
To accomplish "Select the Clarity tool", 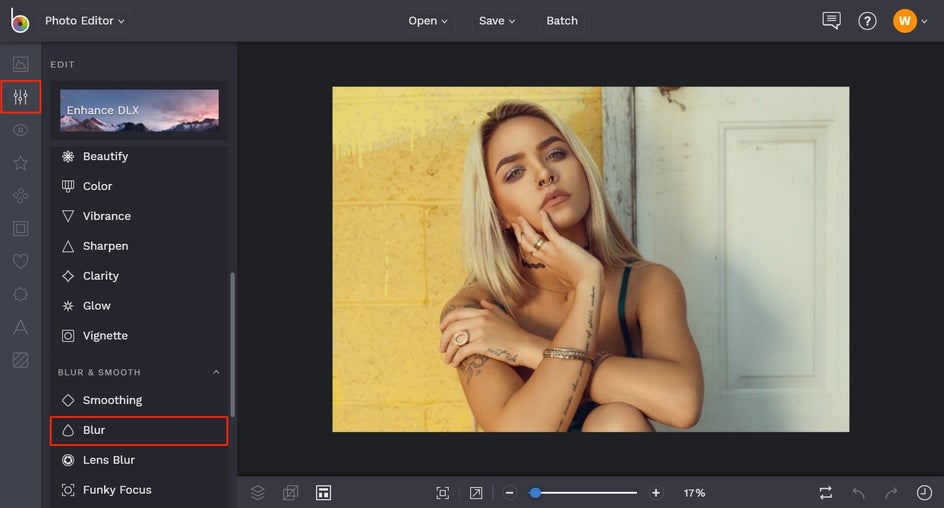I will pos(139,276).
